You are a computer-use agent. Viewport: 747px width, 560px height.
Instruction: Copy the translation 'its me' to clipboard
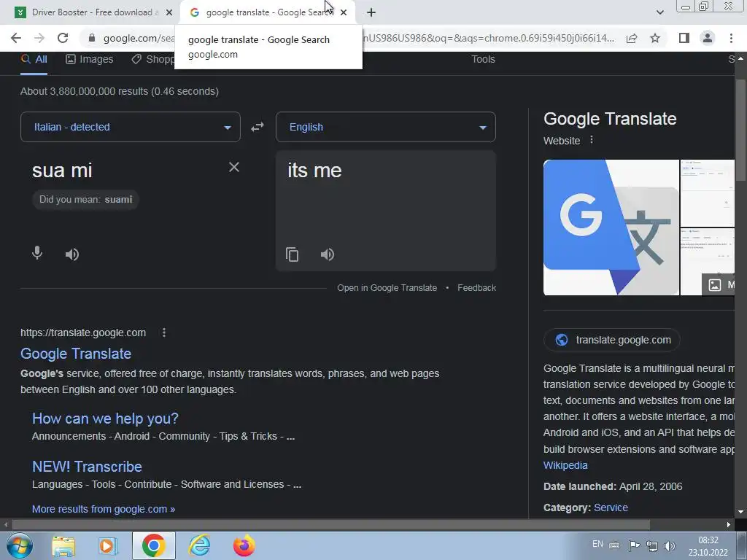[292, 254]
